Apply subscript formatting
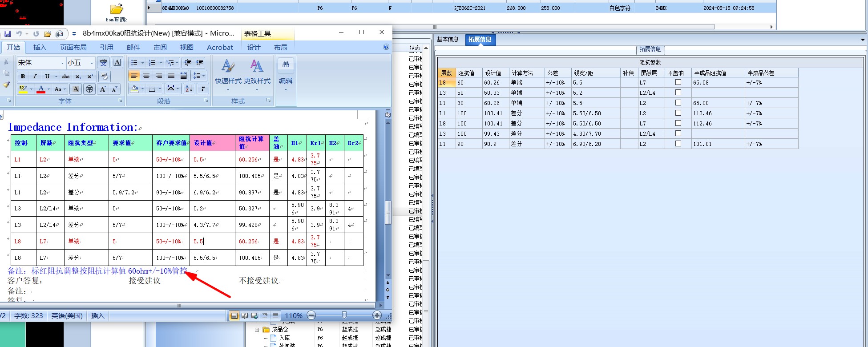 pyautogui.click(x=78, y=77)
